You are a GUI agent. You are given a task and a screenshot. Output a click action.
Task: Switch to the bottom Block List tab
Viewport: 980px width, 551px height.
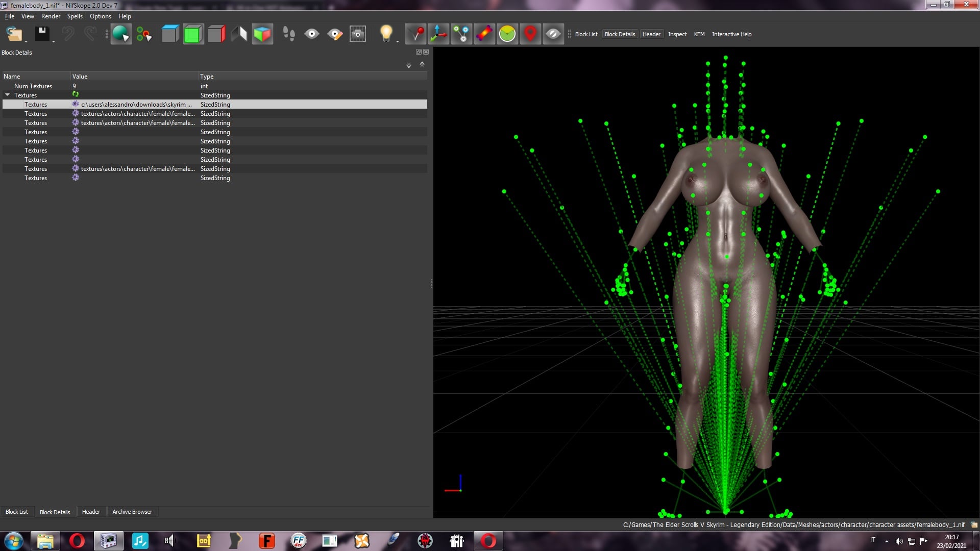pos(17,512)
